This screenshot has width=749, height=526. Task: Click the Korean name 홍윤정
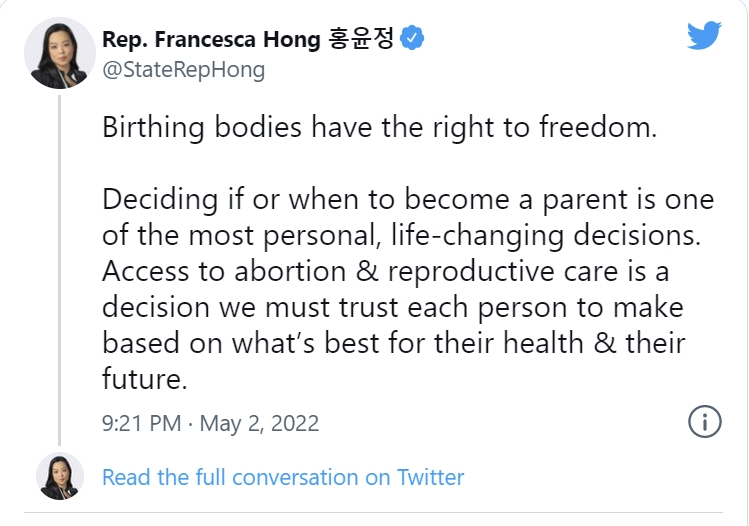[361, 38]
